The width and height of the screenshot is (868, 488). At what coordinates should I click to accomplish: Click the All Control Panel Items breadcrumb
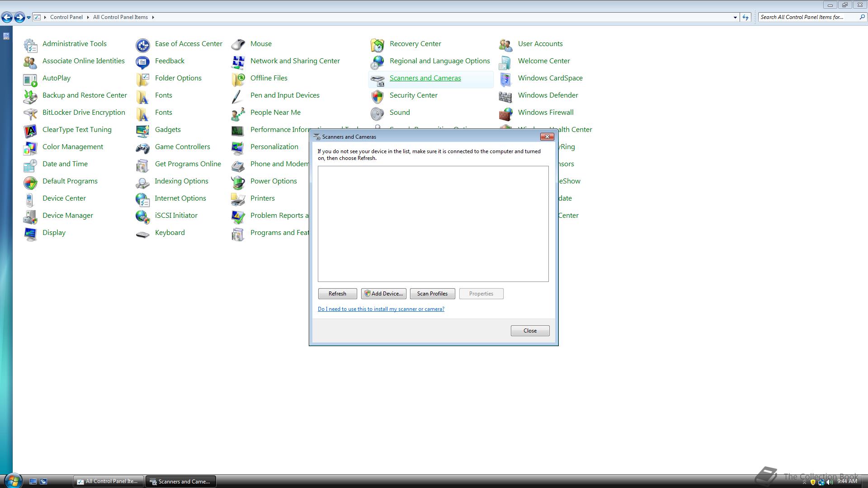(120, 17)
